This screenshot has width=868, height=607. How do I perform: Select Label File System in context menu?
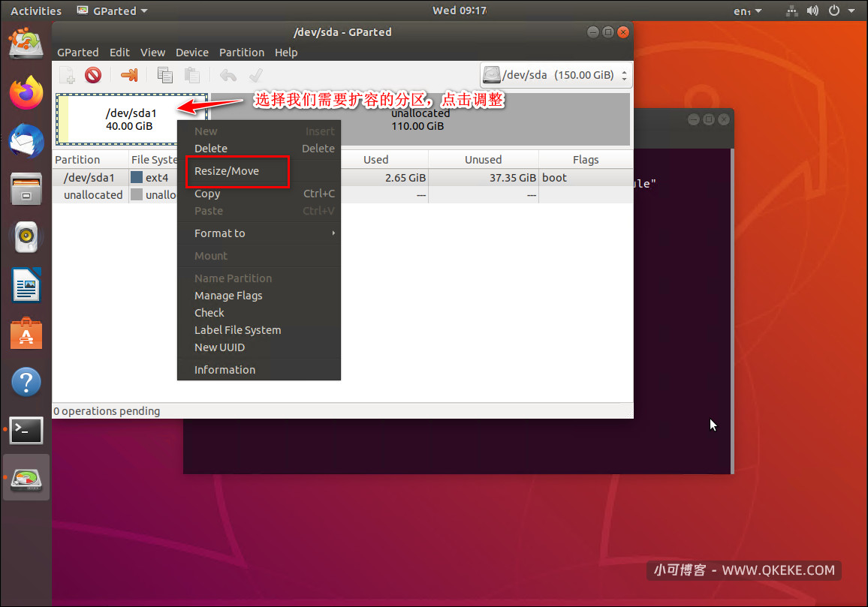tap(258, 330)
